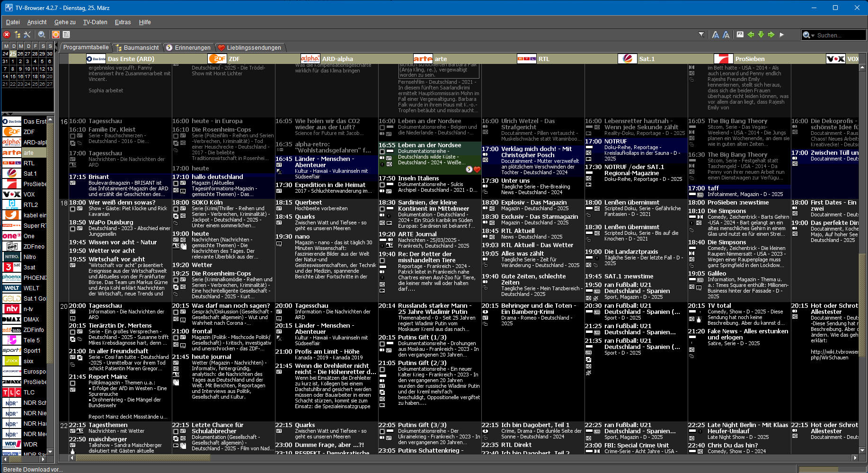
Task: Open the TV-Daten menu
Action: (x=95, y=22)
